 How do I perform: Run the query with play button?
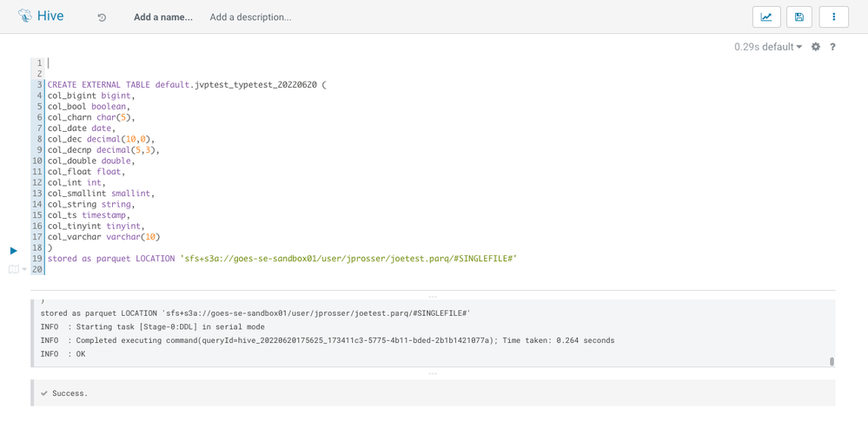click(x=14, y=251)
